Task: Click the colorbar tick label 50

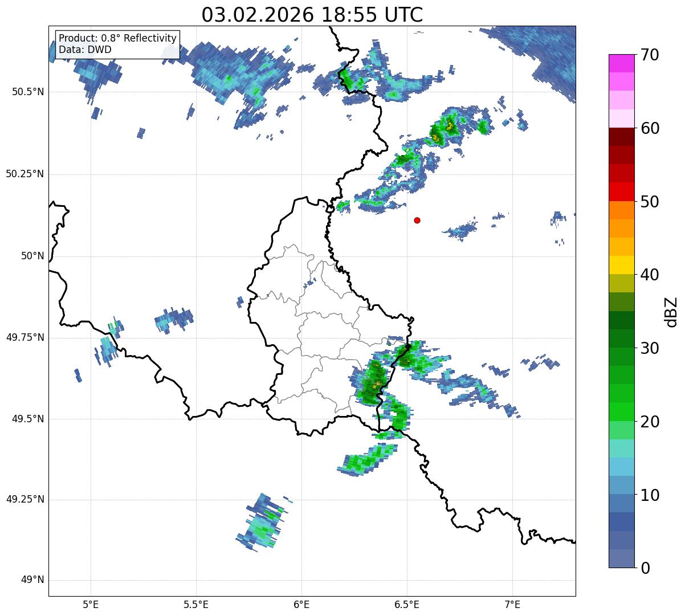Action: [649, 202]
